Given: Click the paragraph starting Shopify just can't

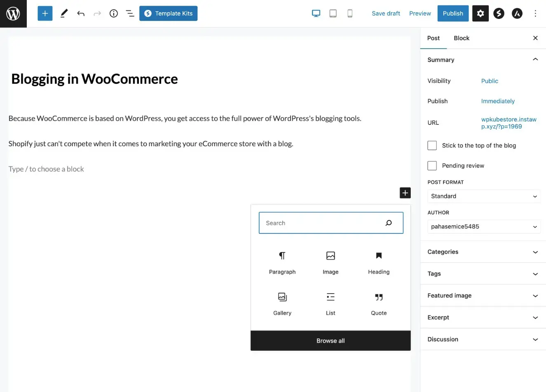Looking at the screenshot, I should point(151,144).
